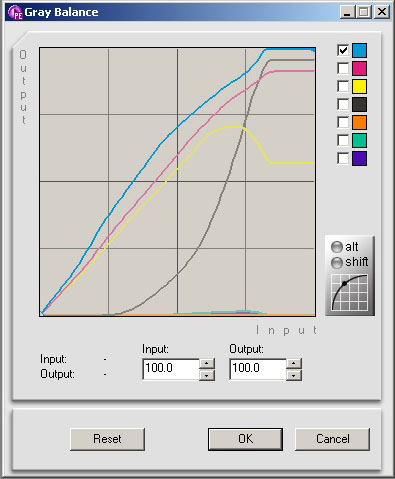Decrease the Input value with down arrow
Screen dimensions: 395x479
click(x=207, y=375)
